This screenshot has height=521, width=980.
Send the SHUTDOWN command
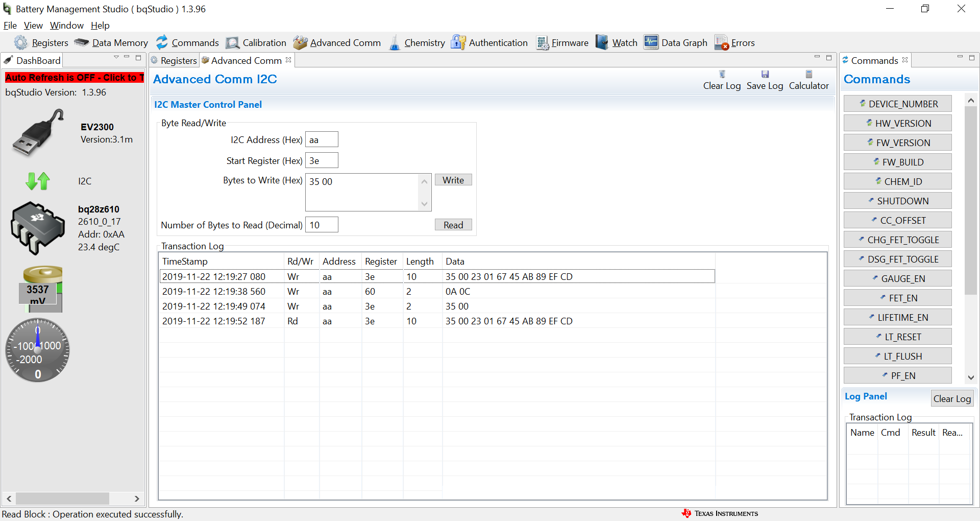(x=898, y=201)
